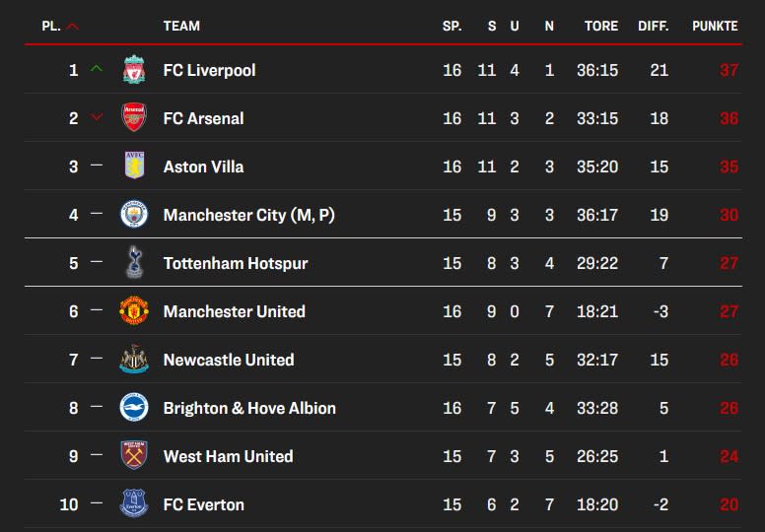Sort table by PUNKTE column header
The height and width of the screenshot is (532, 765).
click(715, 26)
